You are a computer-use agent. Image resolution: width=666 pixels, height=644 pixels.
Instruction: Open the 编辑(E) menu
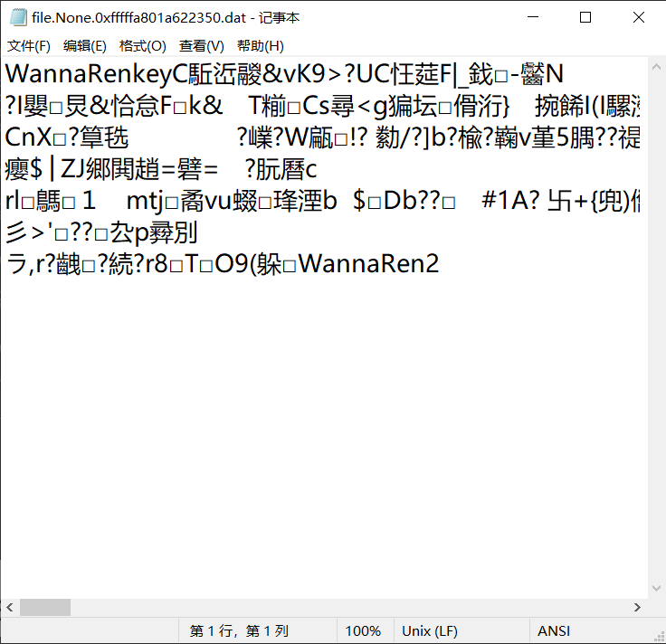85,46
